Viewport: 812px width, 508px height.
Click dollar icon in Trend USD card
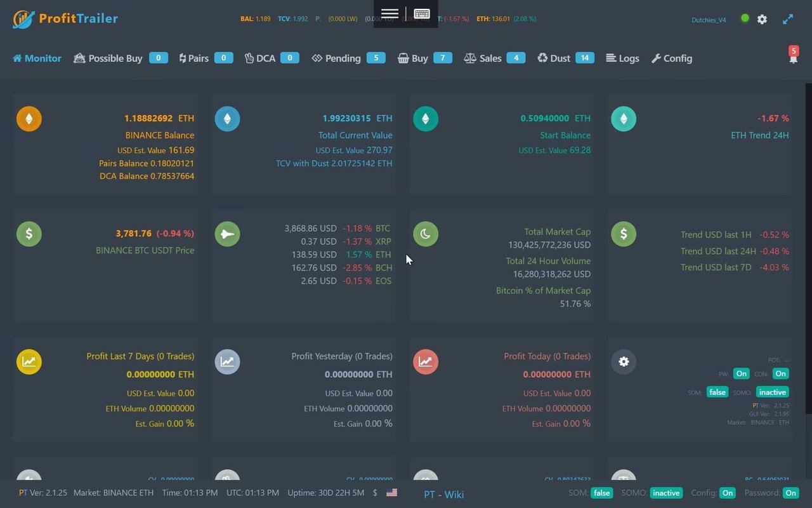(624, 234)
